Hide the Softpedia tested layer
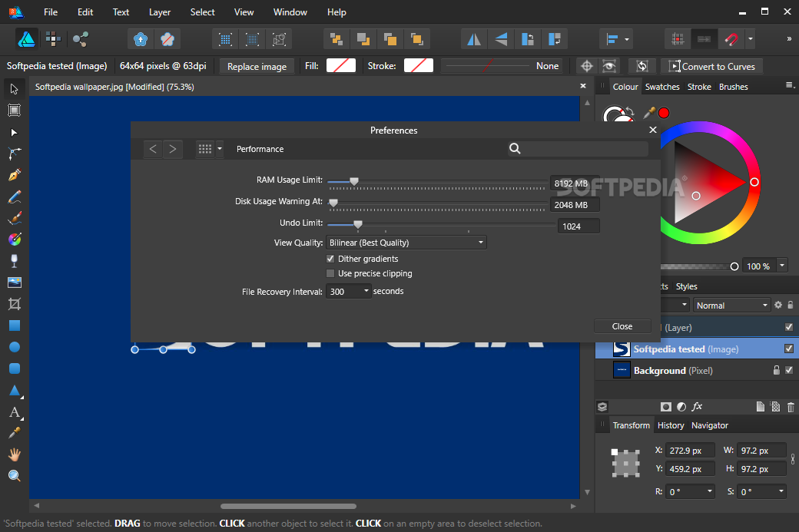 click(789, 349)
